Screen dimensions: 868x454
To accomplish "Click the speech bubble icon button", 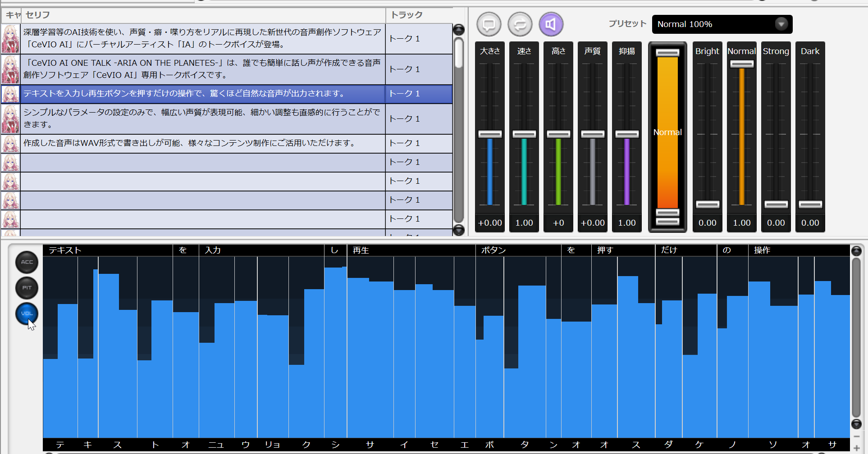I will pos(489,24).
